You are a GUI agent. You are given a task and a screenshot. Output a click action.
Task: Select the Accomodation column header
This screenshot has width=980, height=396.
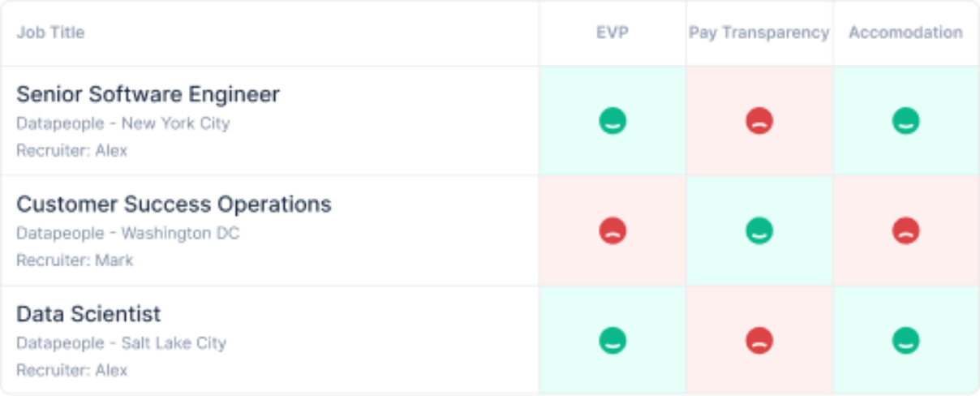point(905,33)
